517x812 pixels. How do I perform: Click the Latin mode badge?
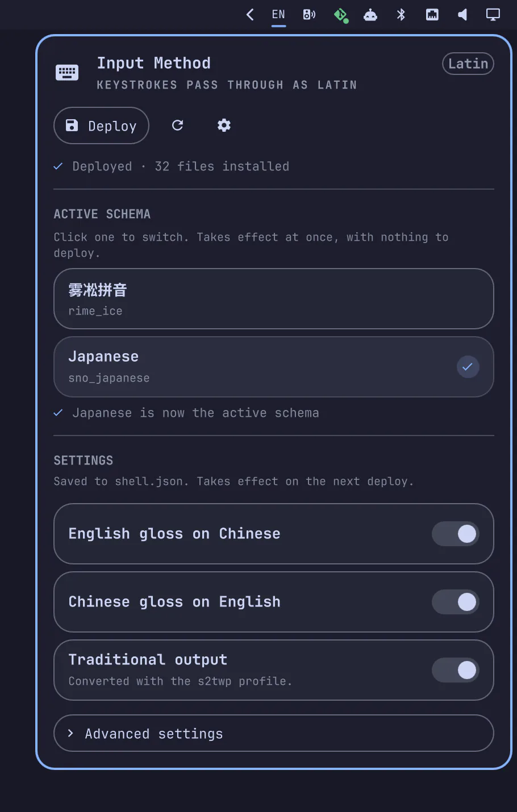pyautogui.click(x=468, y=64)
